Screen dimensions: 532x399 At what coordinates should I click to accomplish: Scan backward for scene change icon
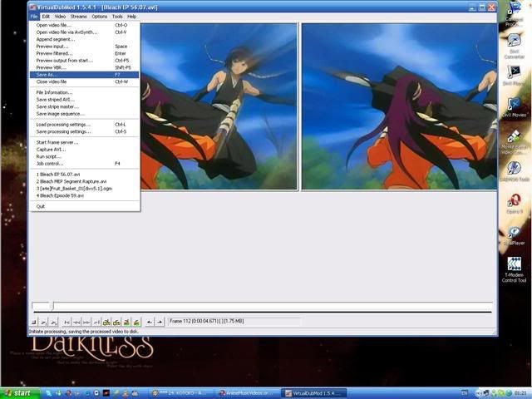coord(126,322)
